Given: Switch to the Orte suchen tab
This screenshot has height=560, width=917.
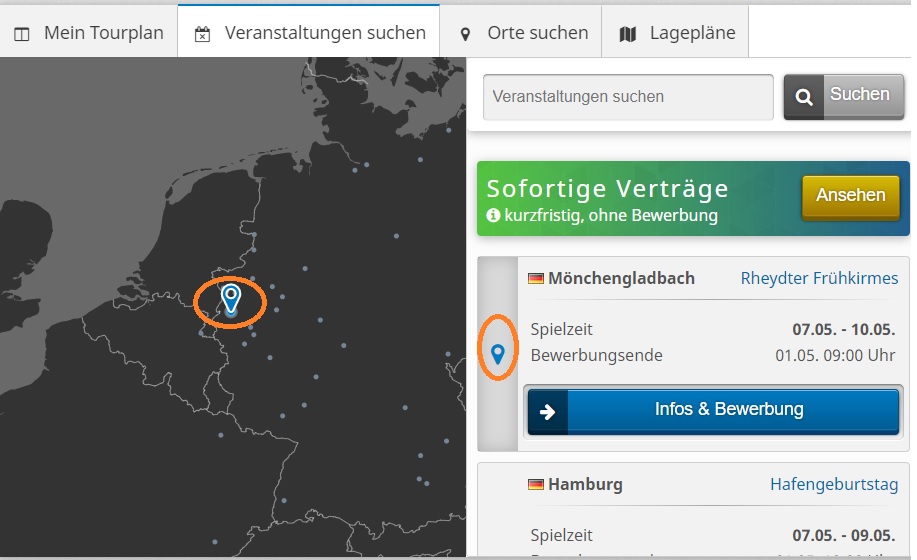Looking at the screenshot, I should (x=523, y=33).
